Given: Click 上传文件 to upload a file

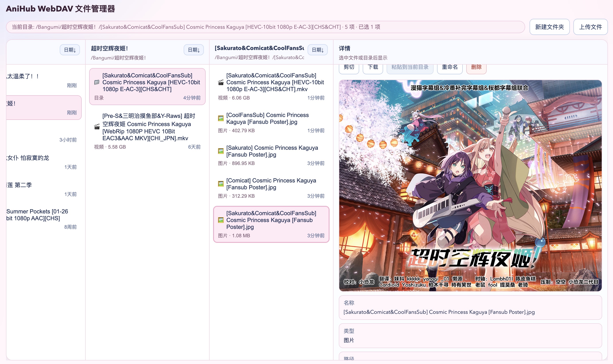Looking at the screenshot, I should pyautogui.click(x=590, y=27).
